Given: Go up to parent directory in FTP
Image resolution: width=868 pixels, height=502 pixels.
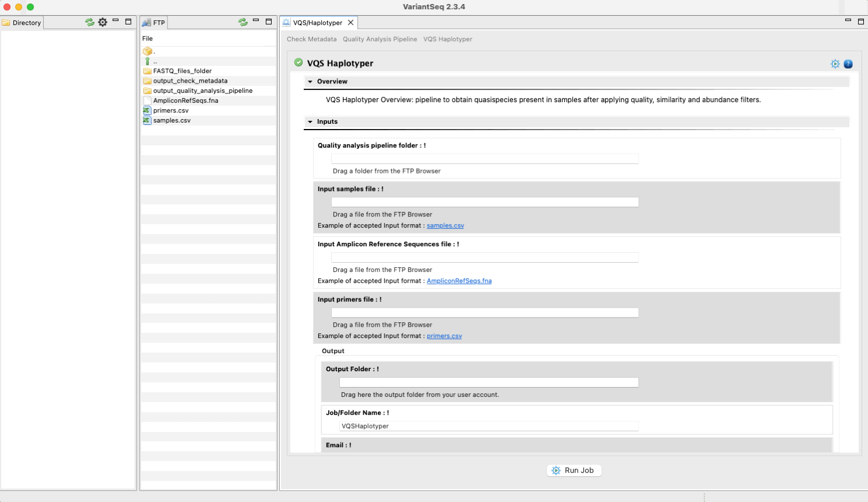Looking at the screenshot, I should coord(147,61).
